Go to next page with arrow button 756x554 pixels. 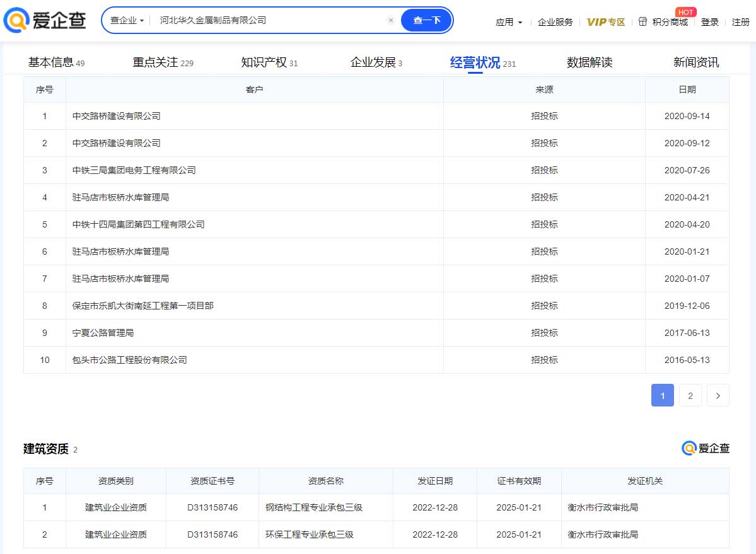718,395
